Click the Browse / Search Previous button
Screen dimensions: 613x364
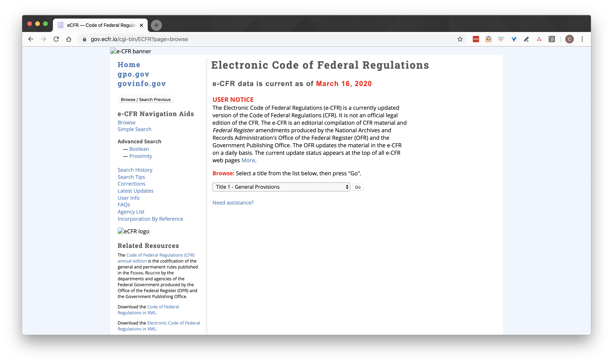tap(146, 99)
